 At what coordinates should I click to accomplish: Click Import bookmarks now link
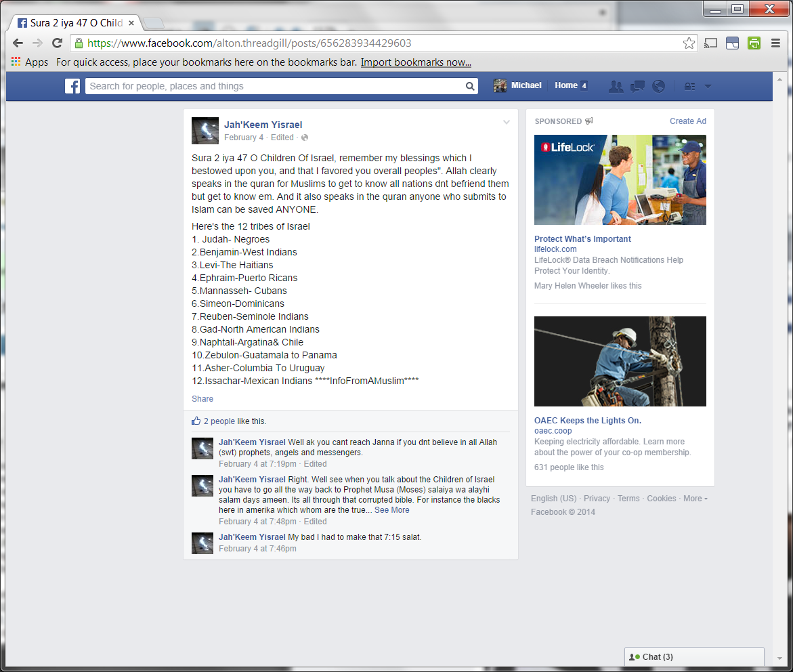click(416, 62)
